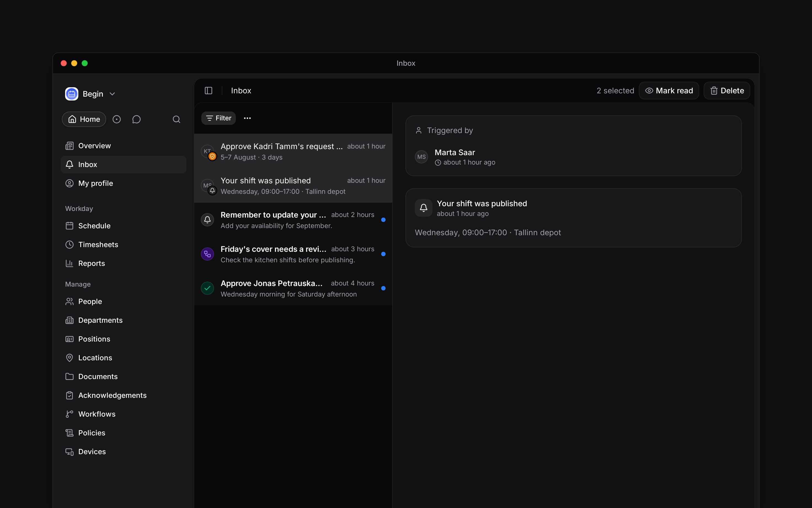Image resolution: width=812 pixels, height=508 pixels.
Task: Go to Overview in sidebar
Action: coord(124,146)
